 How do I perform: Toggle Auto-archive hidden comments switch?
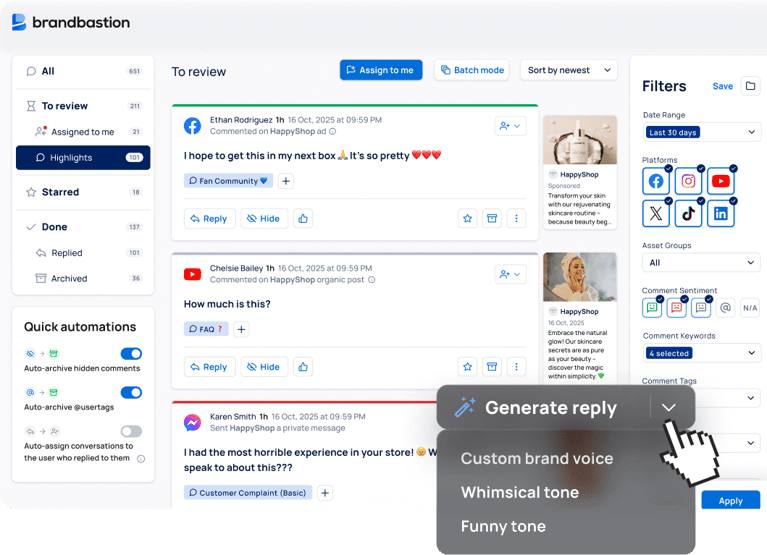(x=131, y=354)
